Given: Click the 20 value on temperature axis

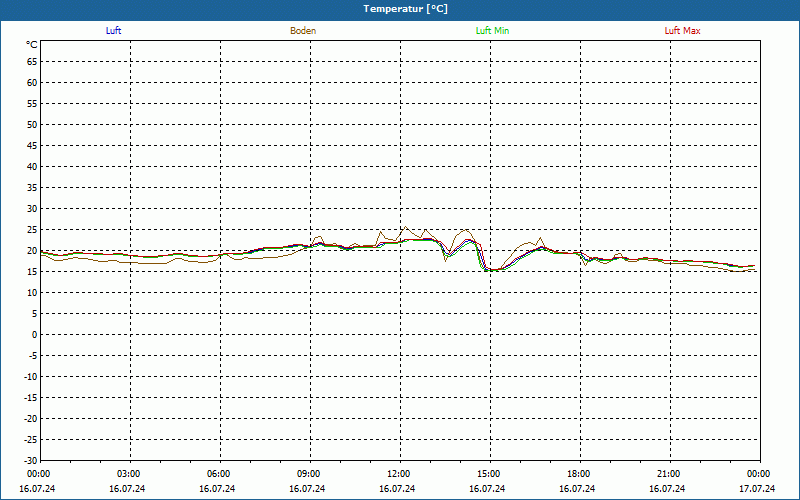Looking at the screenshot, I should 32,251.
